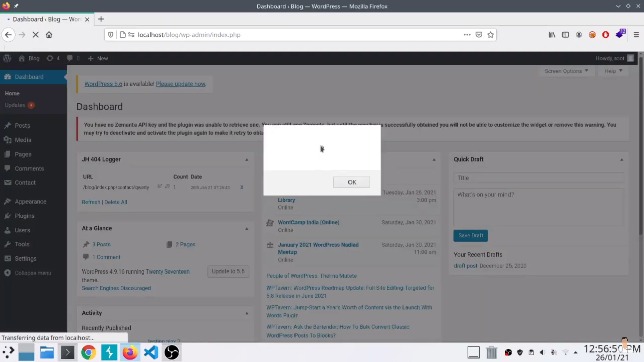Click the red Opera-style extension icon
Image resolution: width=644 pixels, height=362 pixels.
click(x=605, y=35)
